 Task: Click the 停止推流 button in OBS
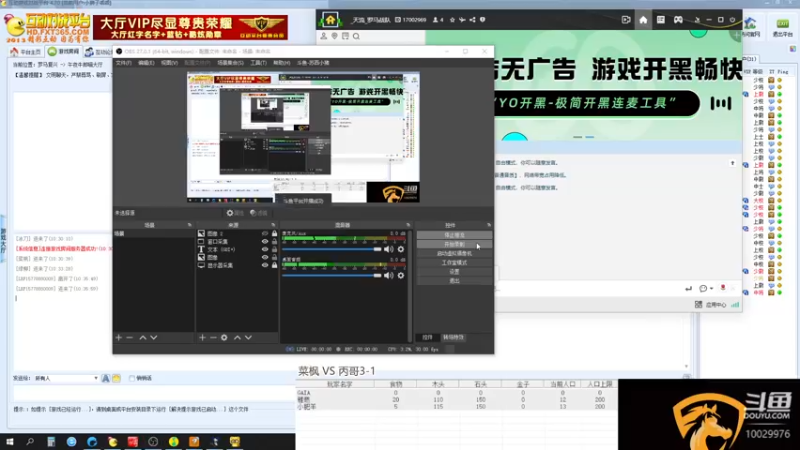click(x=454, y=235)
